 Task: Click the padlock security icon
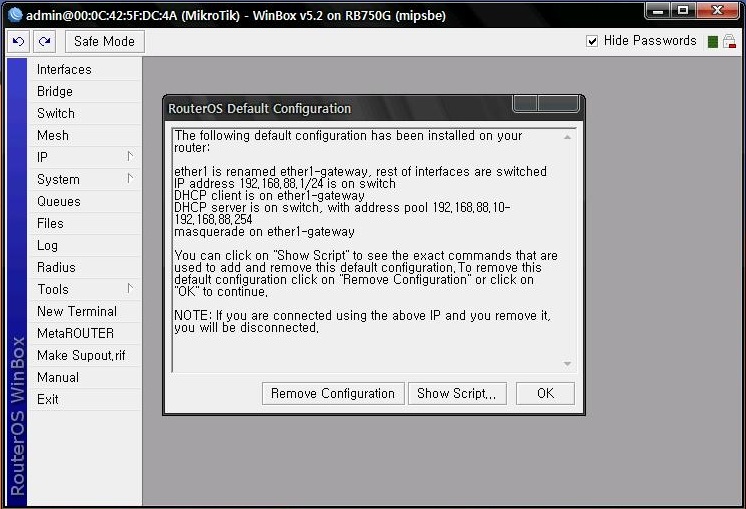pyautogui.click(x=729, y=41)
